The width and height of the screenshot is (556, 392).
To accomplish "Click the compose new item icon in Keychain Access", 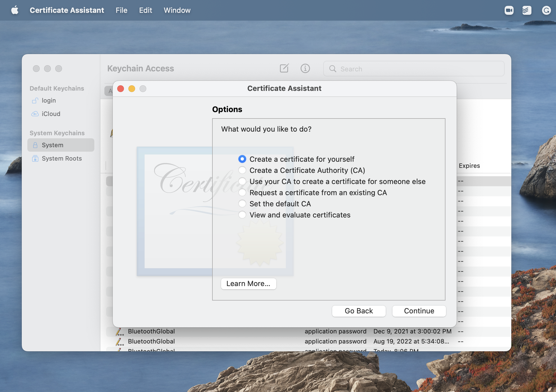I will pos(284,68).
